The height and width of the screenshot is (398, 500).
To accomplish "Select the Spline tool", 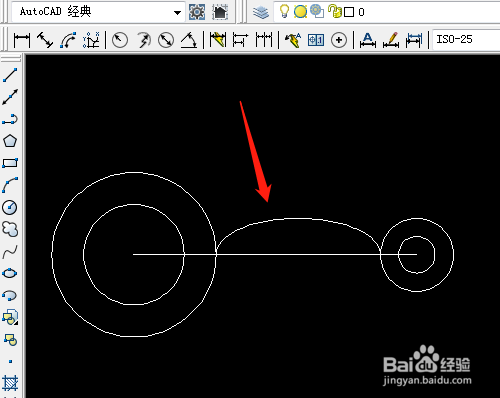I will coord(10,251).
